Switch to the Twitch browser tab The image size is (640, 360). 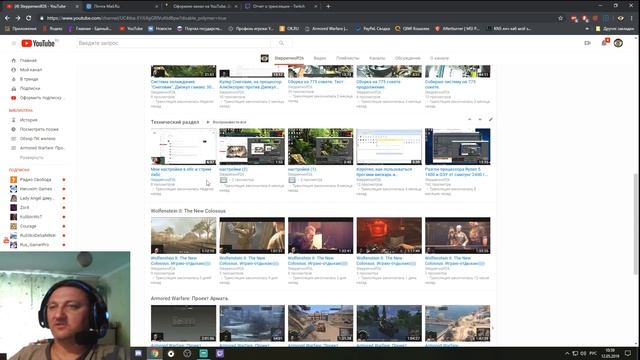pyautogui.click(x=280, y=6)
